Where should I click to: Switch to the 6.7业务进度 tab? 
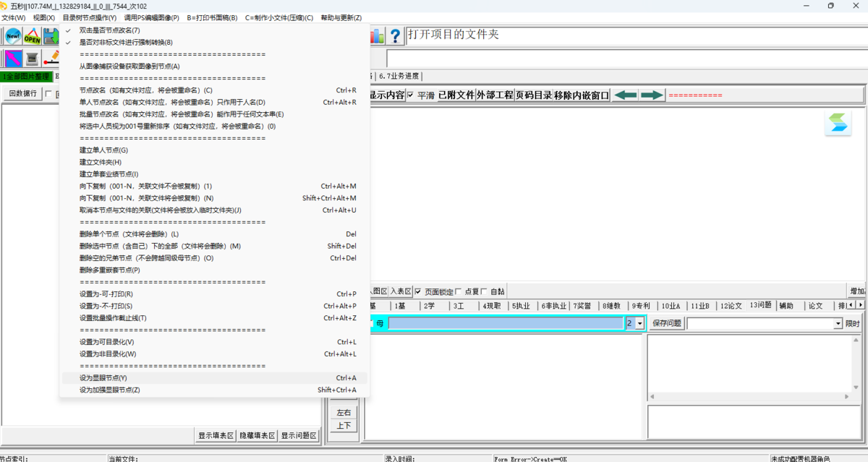(x=399, y=76)
